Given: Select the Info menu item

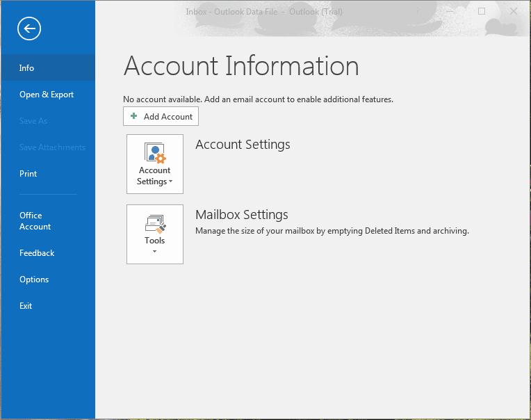Looking at the screenshot, I should click(48, 67).
